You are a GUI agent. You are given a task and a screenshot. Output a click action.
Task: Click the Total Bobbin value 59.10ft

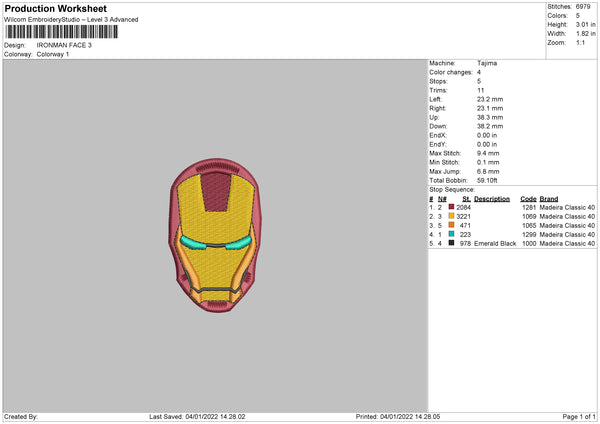pos(487,181)
